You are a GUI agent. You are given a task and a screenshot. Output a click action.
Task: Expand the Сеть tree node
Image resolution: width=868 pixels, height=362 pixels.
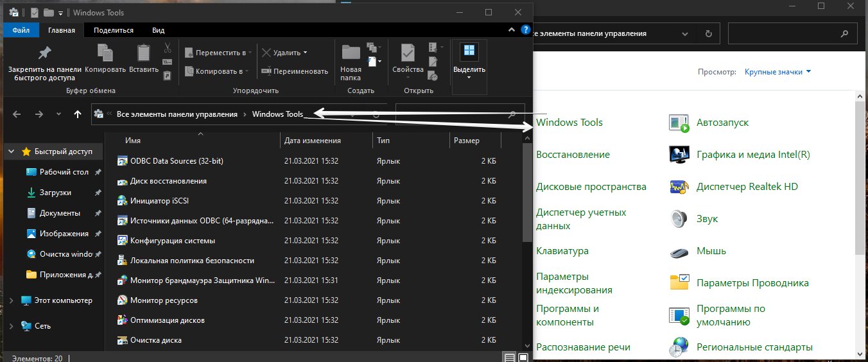pyautogui.click(x=12, y=325)
